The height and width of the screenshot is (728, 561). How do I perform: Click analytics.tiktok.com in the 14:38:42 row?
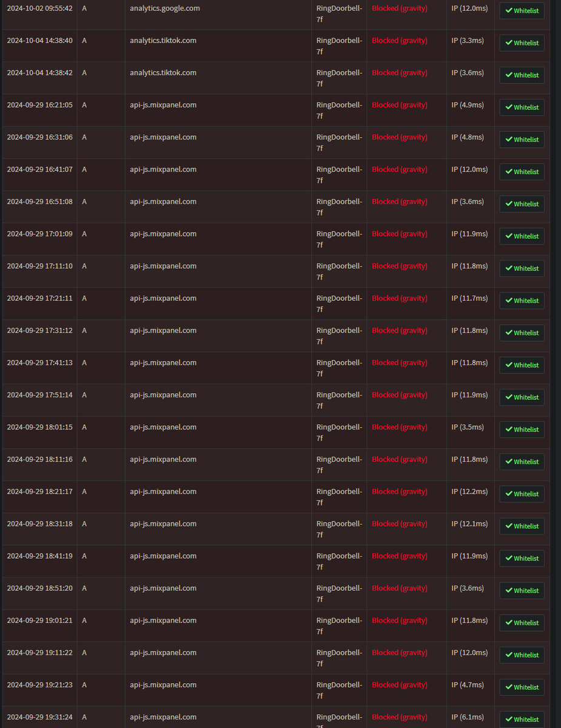click(x=163, y=73)
